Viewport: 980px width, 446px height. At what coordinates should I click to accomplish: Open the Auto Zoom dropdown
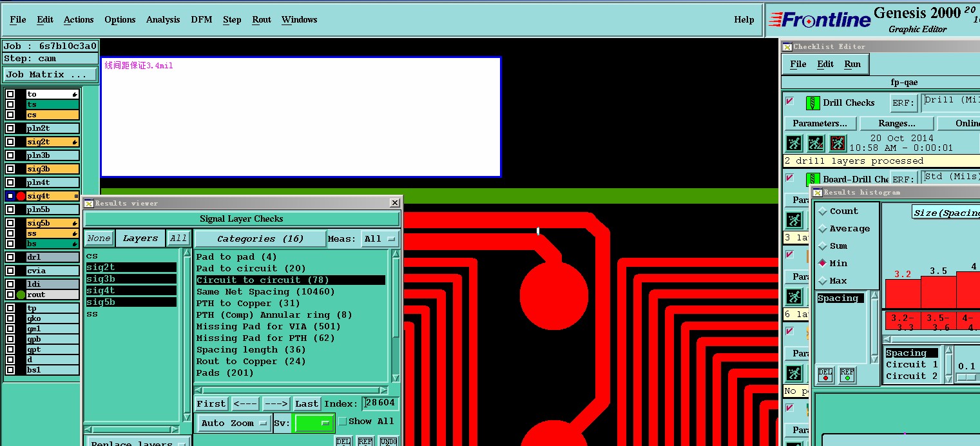pyautogui.click(x=234, y=423)
